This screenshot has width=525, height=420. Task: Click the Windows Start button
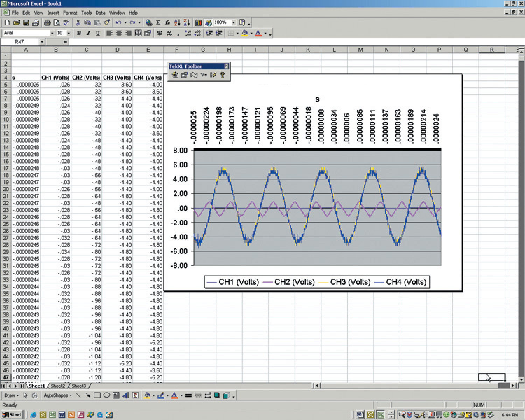click(13, 415)
